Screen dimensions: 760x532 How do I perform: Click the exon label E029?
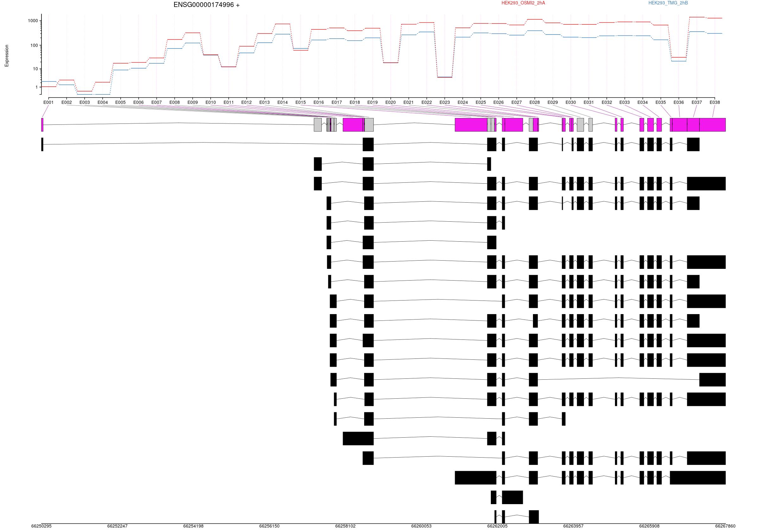[x=553, y=102]
